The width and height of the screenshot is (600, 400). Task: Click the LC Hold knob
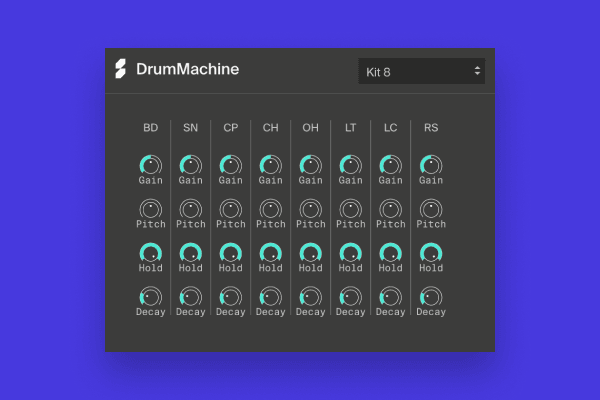pos(390,253)
